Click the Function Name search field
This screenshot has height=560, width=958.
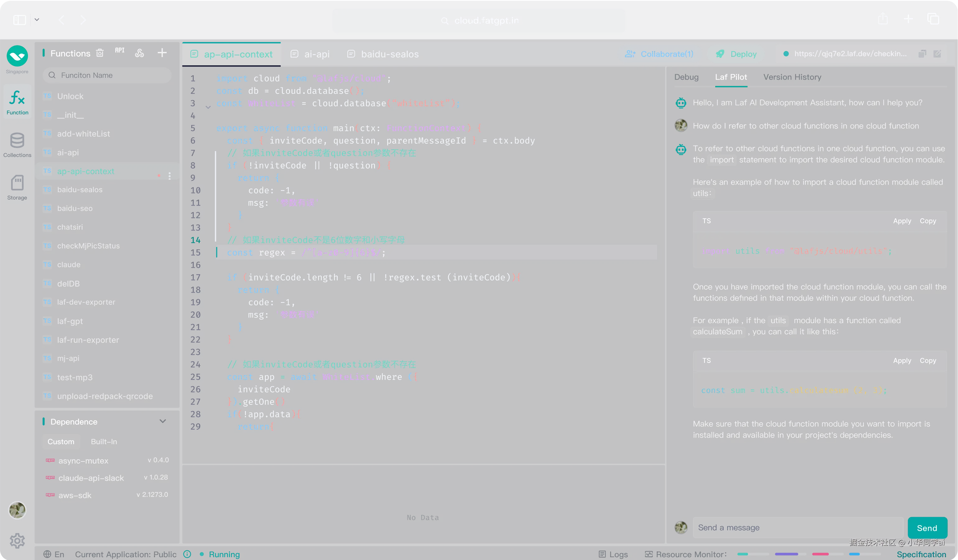107,75
